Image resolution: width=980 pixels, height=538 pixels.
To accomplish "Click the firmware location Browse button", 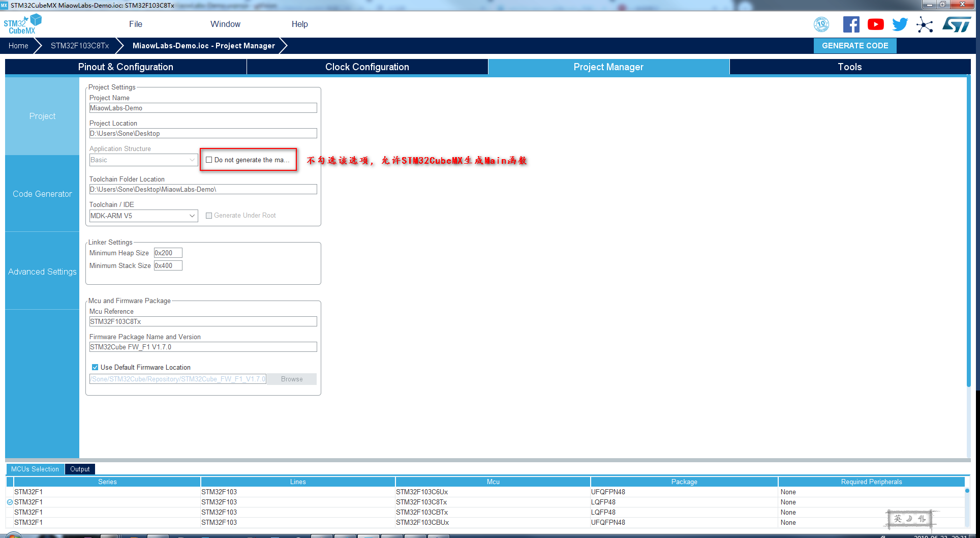I will point(292,379).
